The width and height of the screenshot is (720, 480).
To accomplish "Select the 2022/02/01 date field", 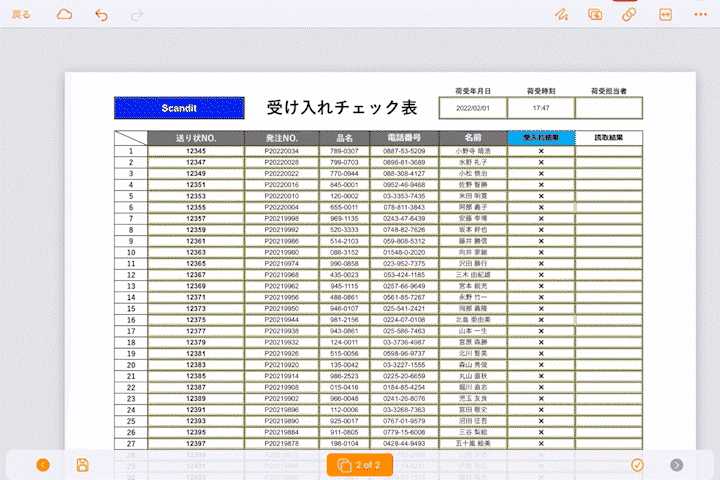I will click(x=473, y=107).
